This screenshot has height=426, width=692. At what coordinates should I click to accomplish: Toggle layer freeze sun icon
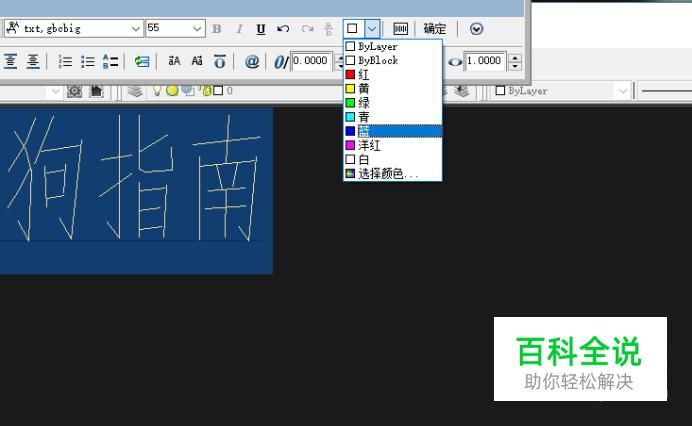(x=172, y=91)
